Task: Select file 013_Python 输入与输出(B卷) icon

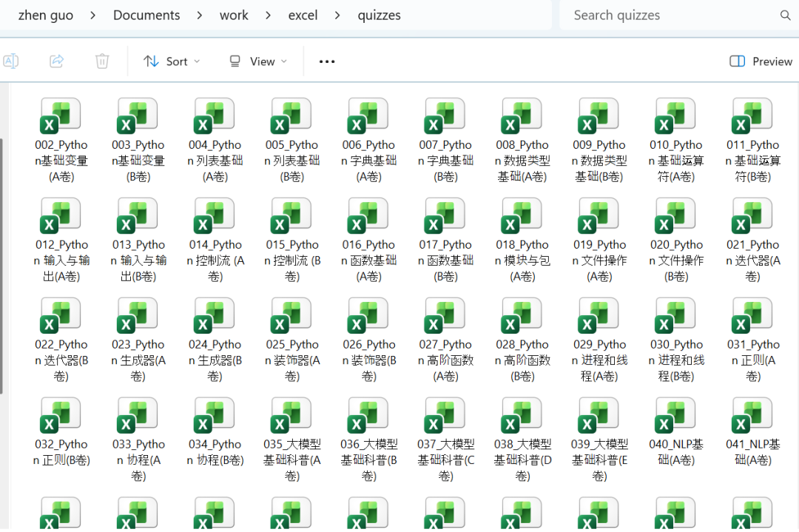Action: click(x=138, y=217)
